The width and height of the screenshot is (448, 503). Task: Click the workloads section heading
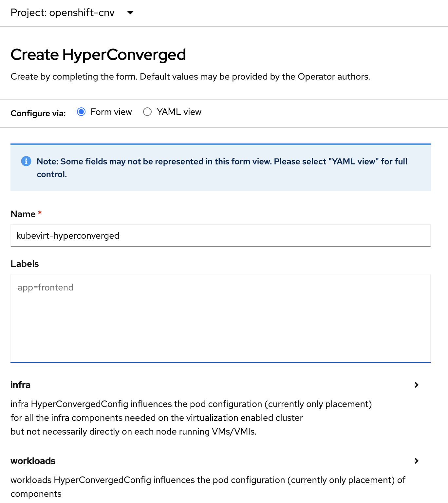pyautogui.click(x=33, y=461)
